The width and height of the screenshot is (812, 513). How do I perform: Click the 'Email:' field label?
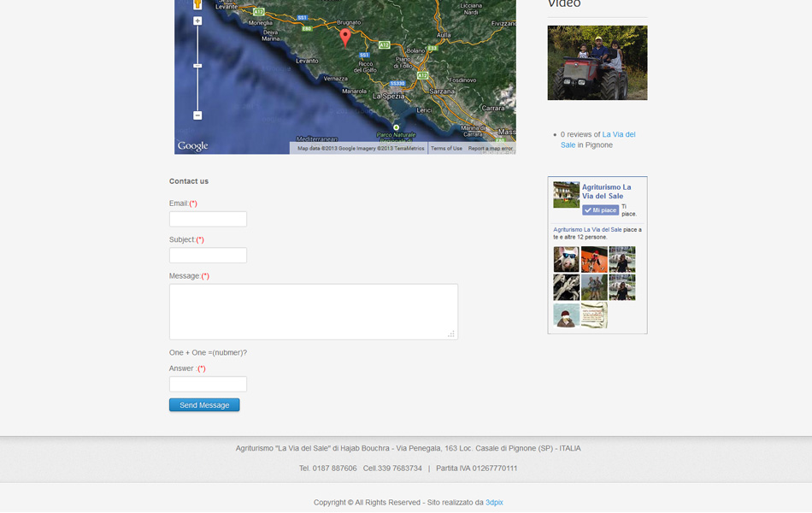click(x=179, y=203)
